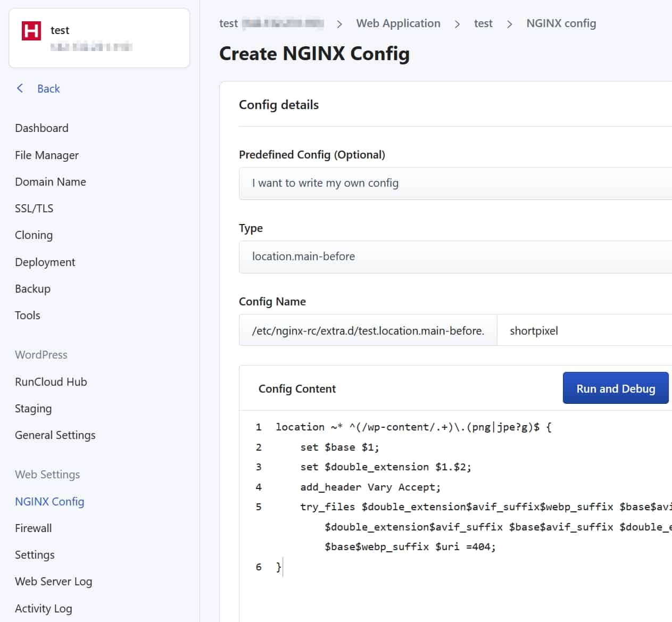
Task: Open File Manager from sidebar
Action: 47,155
